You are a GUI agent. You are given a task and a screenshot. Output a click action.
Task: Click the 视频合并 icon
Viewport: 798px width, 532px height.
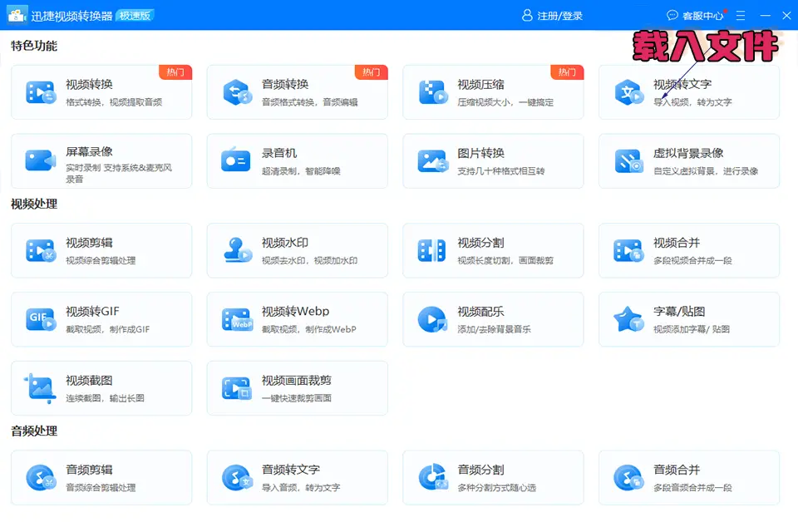[629, 250]
